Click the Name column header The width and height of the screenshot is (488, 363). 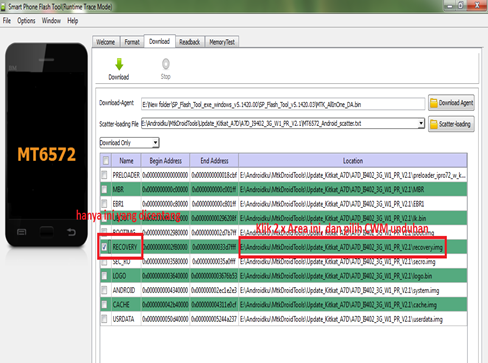point(126,161)
